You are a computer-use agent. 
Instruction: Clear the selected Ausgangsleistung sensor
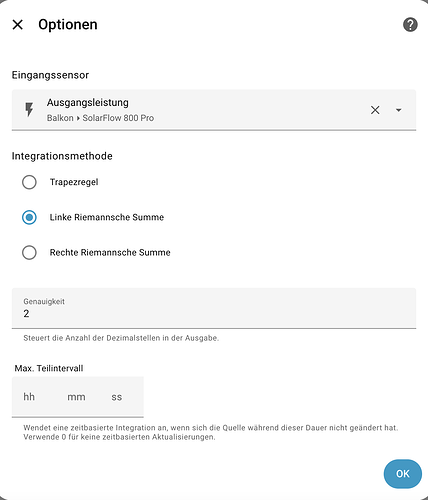pos(375,110)
